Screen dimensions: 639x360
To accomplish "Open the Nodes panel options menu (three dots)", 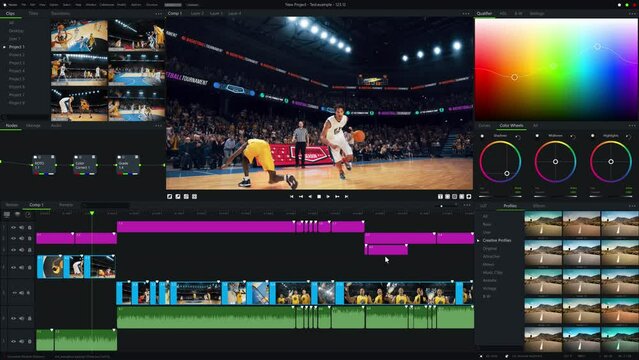I will (x=159, y=126).
